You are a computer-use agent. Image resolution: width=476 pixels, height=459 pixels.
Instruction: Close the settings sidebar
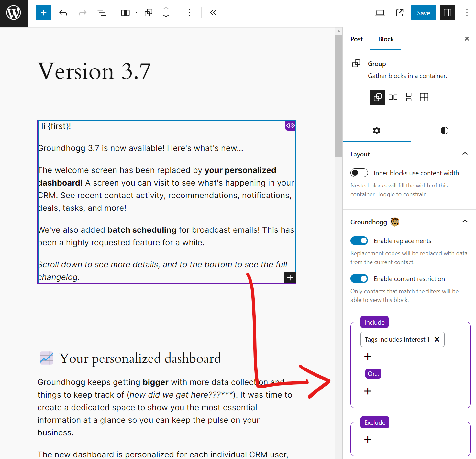(x=467, y=39)
